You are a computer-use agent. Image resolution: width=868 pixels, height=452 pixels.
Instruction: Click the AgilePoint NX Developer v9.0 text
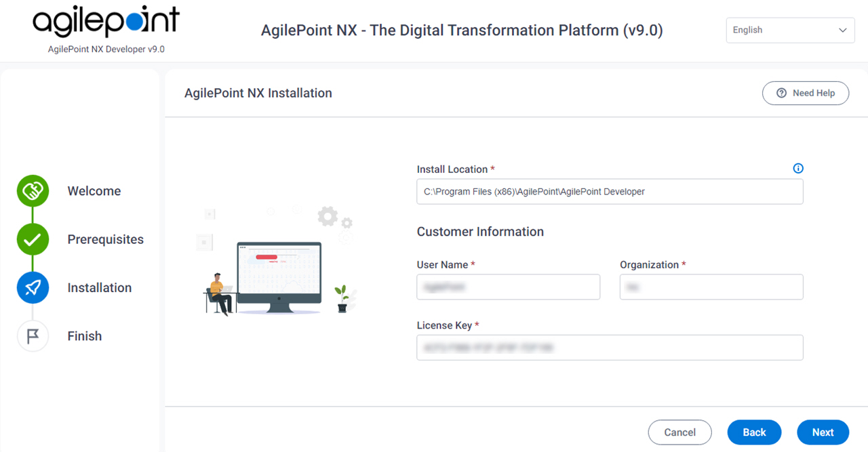click(x=106, y=49)
